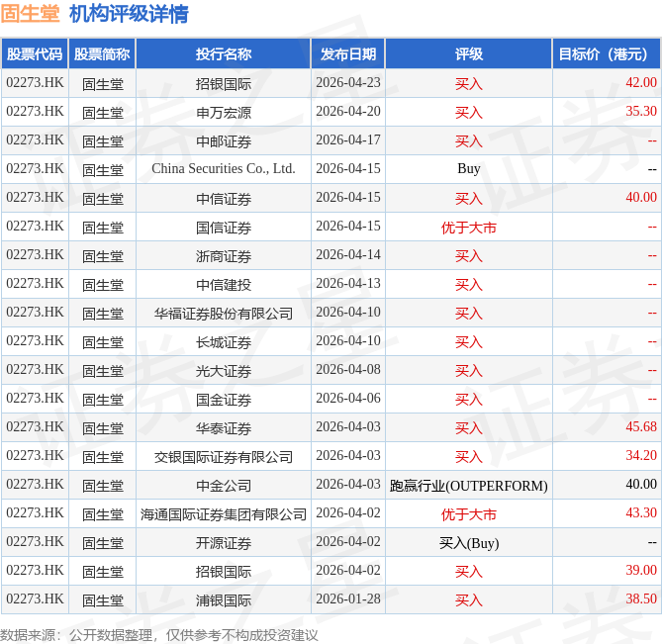This screenshot has height=644, width=662.
Task: Click 华泰证券 broker name
Action: click(224, 428)
